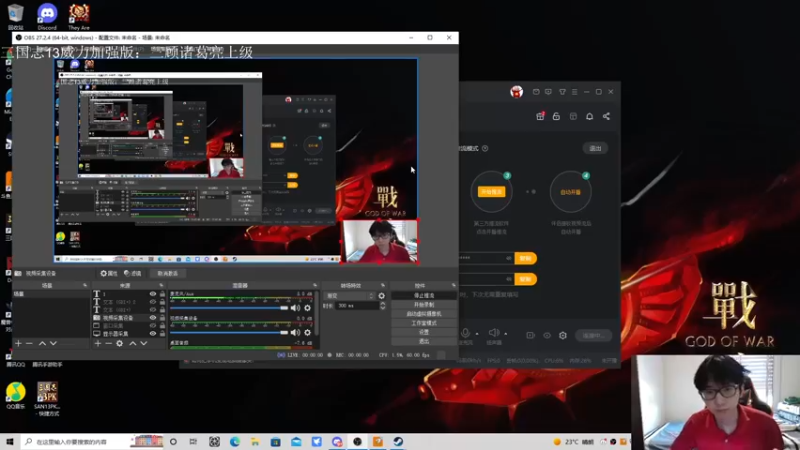The image size is (800, 450).
Task: Toggle visibility of third text source
Action: point(153,309)
